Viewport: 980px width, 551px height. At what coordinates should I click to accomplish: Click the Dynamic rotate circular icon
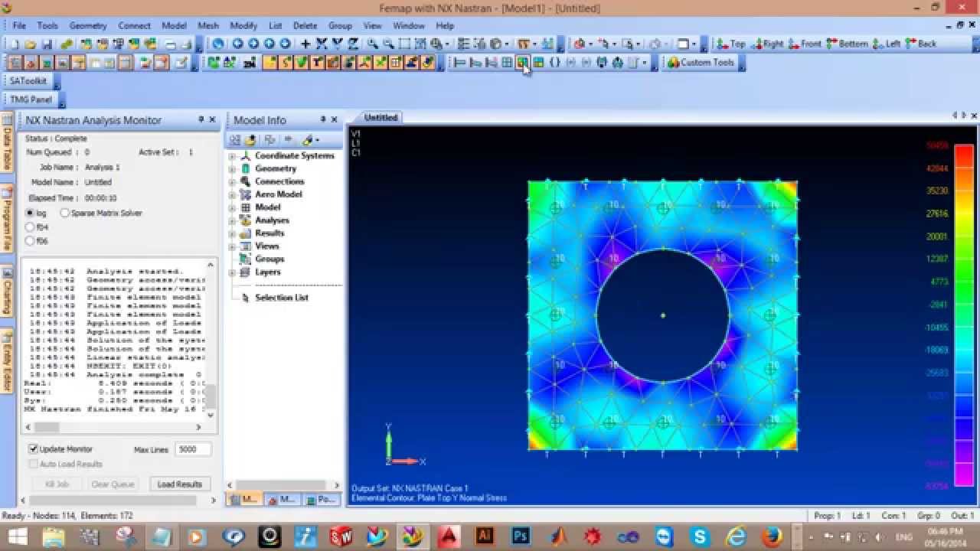click(x=218, y=44)
